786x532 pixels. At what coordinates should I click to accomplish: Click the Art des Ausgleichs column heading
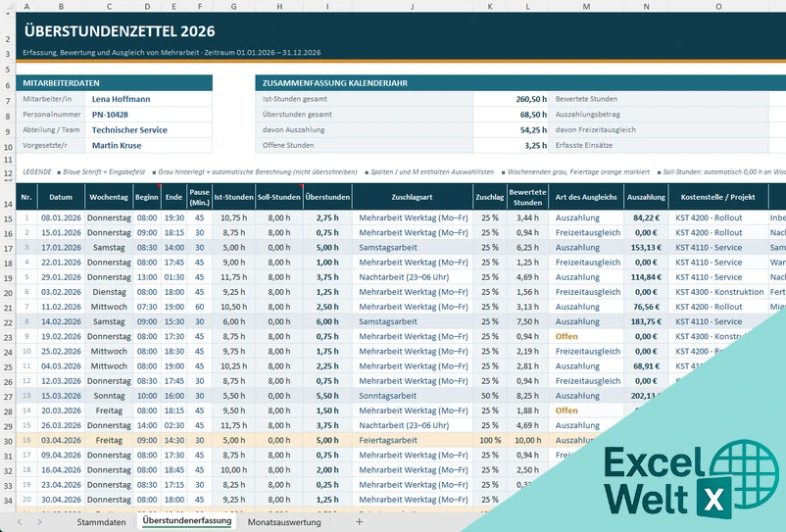[x=586, y=197]
